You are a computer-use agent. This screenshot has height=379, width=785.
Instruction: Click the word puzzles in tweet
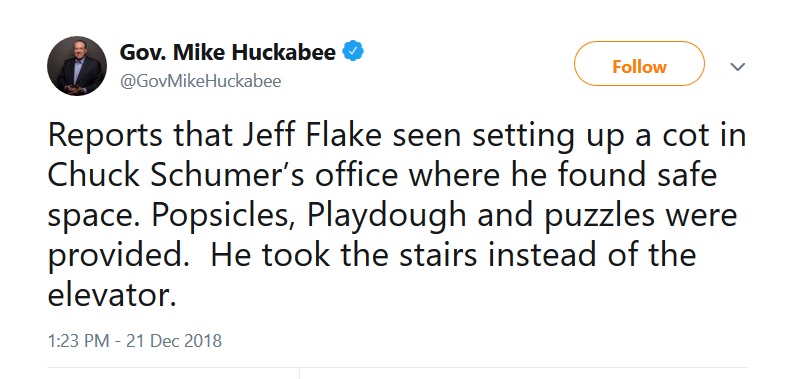[x=600, y=217]
